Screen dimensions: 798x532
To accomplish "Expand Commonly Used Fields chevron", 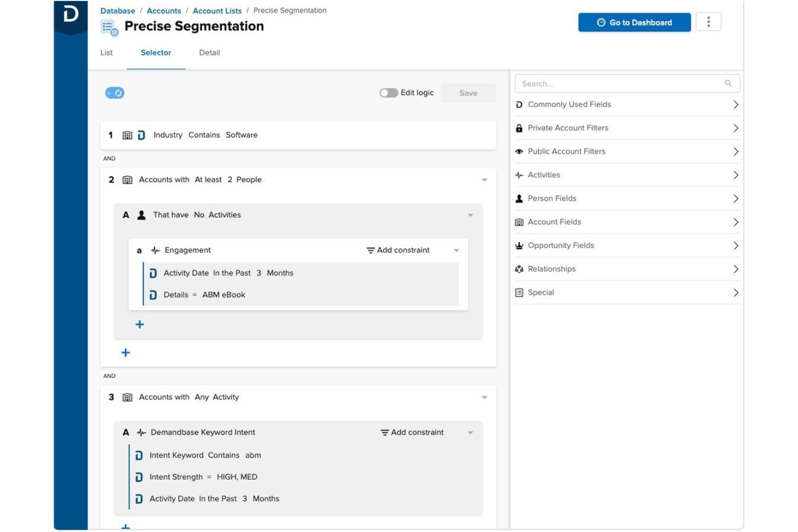I will pyautogui.click(x=735, y=105).
